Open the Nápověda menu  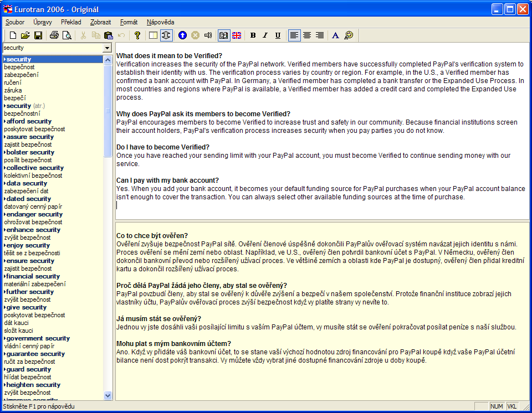point(161,22)
